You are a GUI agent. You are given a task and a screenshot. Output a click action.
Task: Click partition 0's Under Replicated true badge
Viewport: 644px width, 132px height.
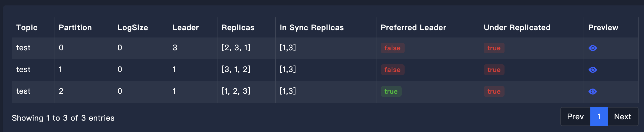pyautogui.click(x=494, y=48)
